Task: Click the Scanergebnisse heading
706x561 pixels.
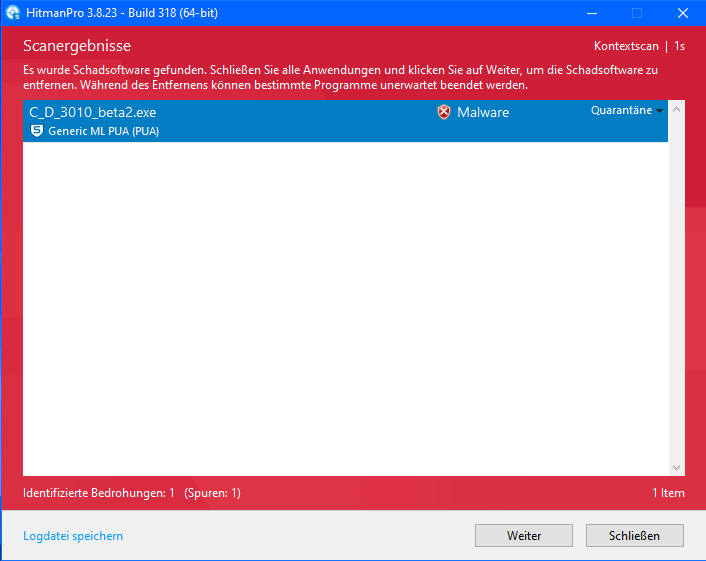Action: point(77,46)
